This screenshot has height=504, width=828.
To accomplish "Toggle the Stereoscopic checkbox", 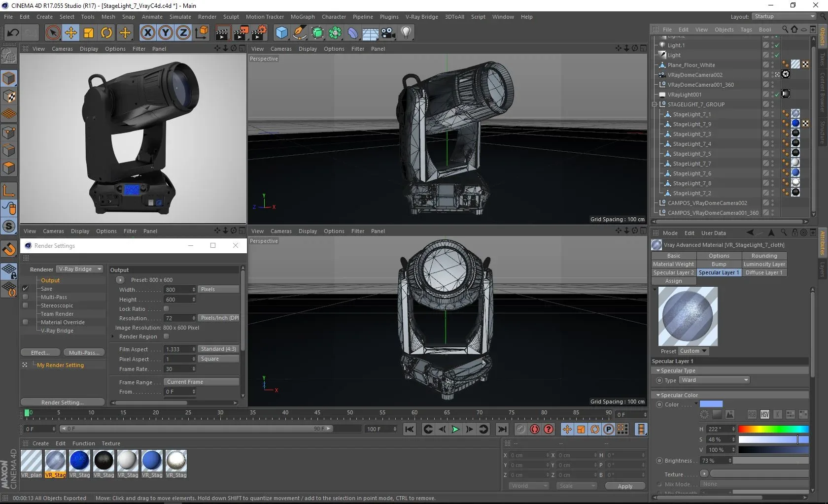I will (x=25, y=305).
